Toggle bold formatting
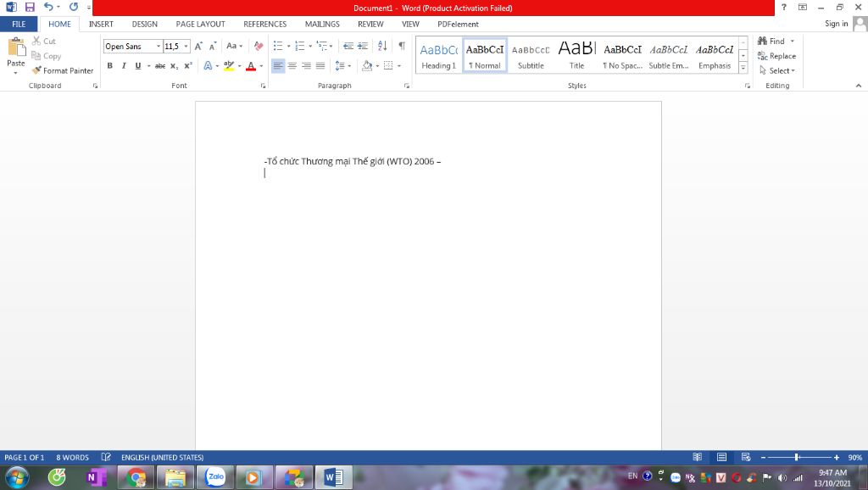 pos(109,65)
